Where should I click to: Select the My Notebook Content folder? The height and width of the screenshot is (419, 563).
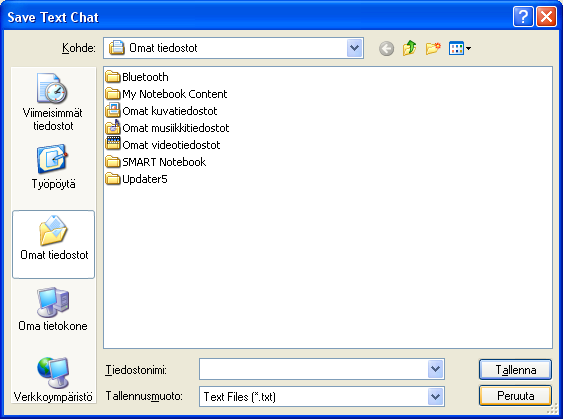[166, 94]
